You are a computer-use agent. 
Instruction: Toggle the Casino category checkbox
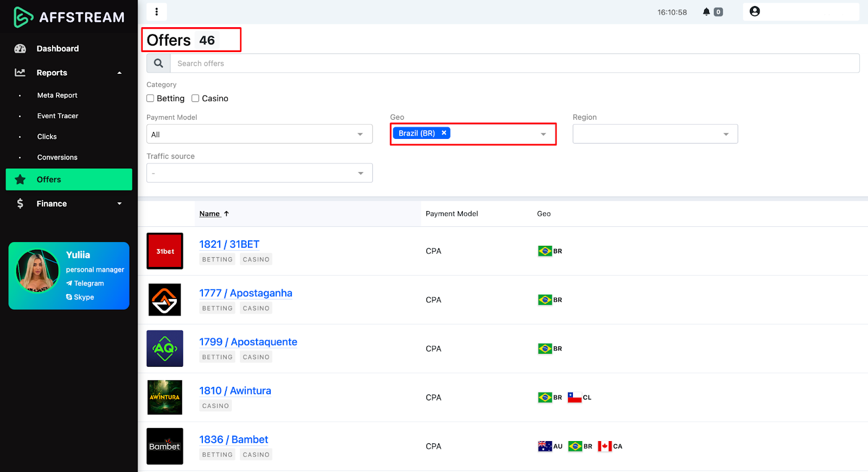click(x=195, y=98)
